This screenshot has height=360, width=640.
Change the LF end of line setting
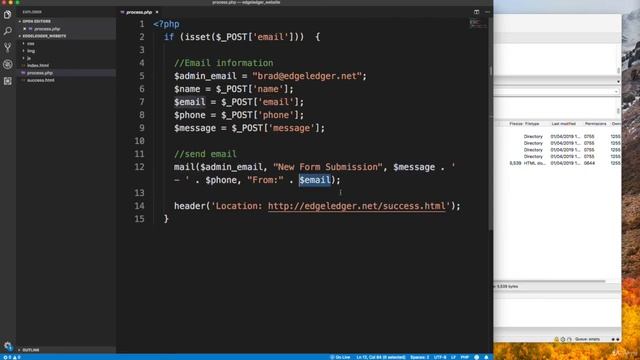(x=453, y=357)
